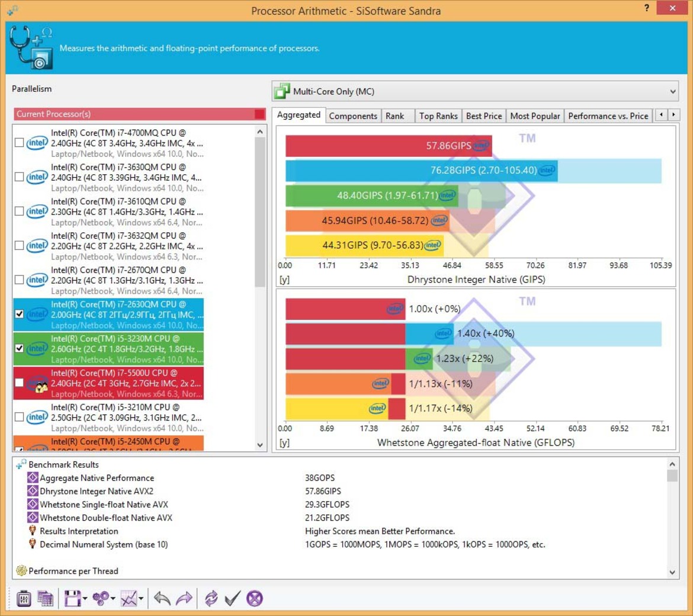Switch to the Components tab
The height and width of the screenshot is (616, 693).
[x=352, y=116]
